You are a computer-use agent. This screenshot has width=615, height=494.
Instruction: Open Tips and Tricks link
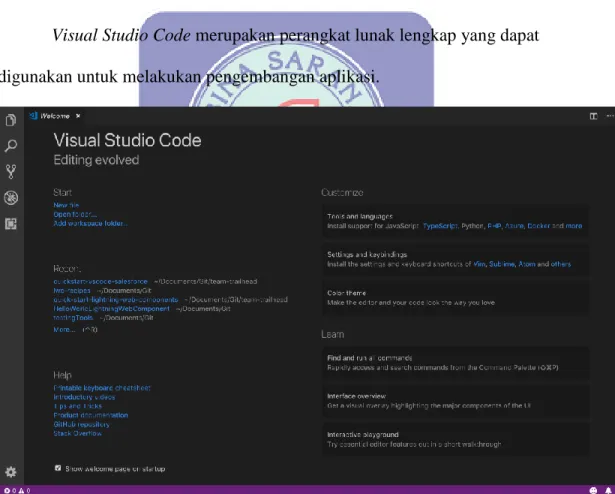(x=78, y=406)
